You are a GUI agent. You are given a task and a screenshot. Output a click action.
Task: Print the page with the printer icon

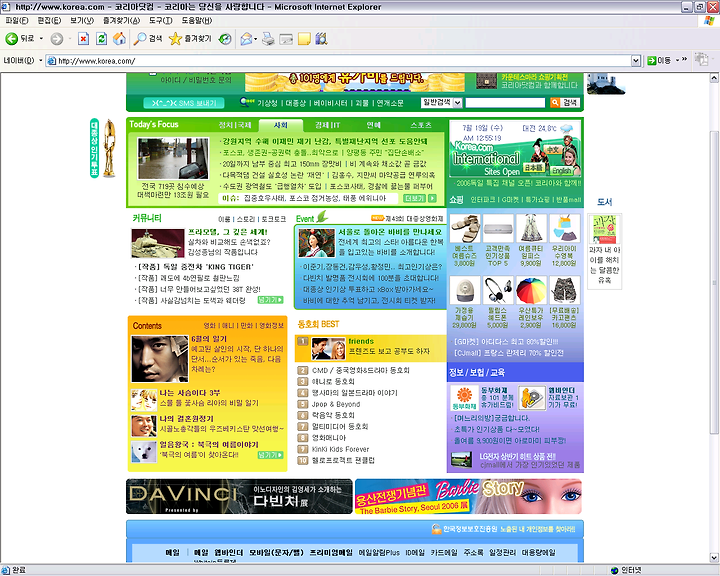[268, 39]
